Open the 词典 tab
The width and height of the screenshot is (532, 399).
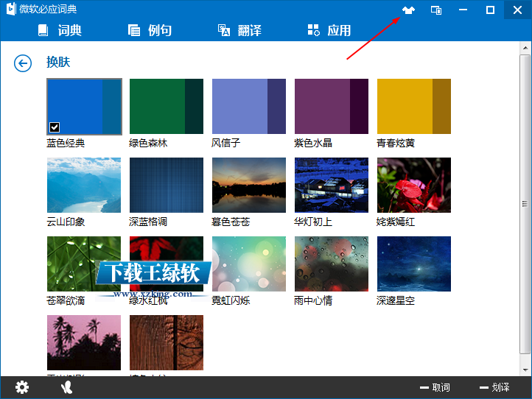point(60,30)
